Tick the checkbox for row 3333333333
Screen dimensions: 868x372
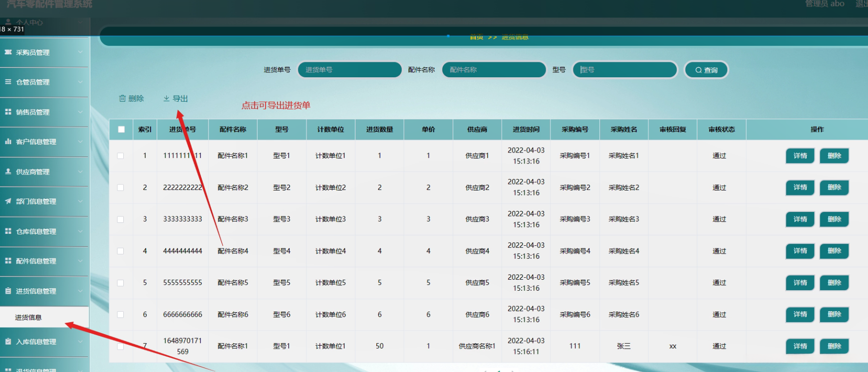tap(120, 219)
